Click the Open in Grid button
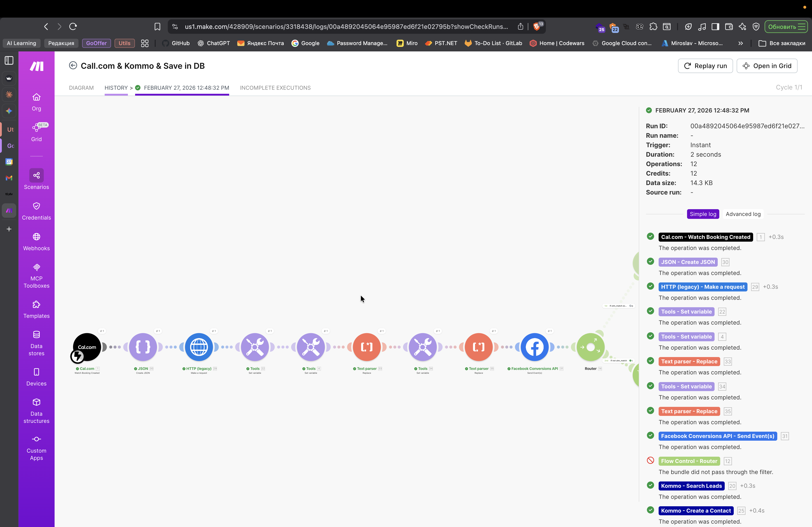 tap(767, 66)
